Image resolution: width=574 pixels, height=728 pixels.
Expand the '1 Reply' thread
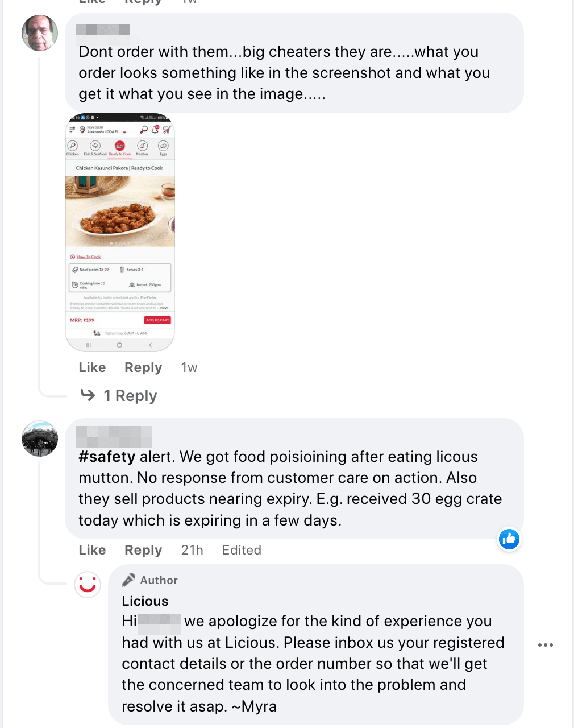point(130,396)
